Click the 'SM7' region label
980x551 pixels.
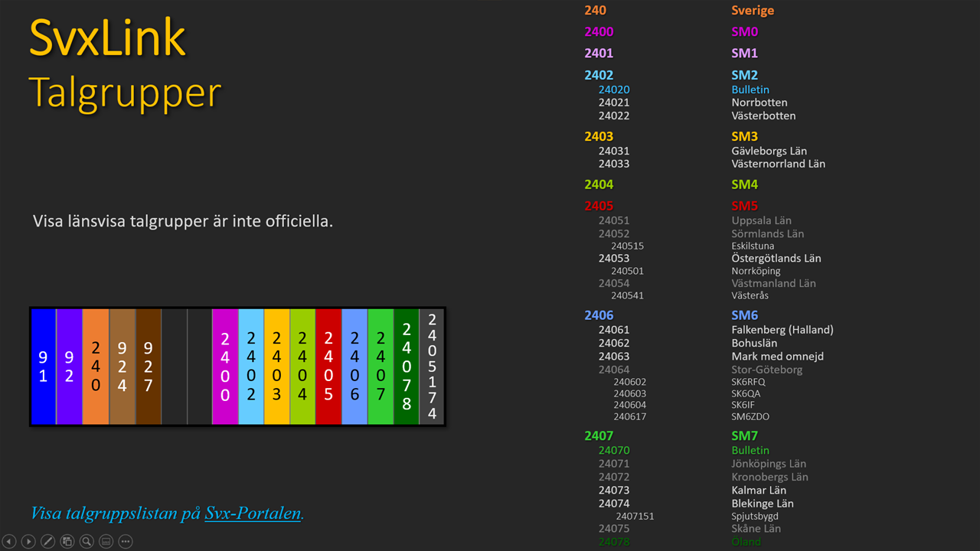744,436
